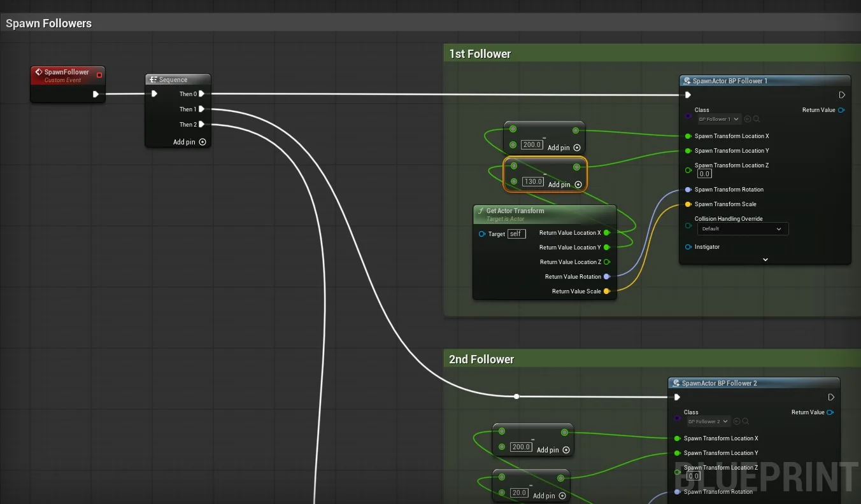Click Return Value pin of SpawnActor BP Follower 1
Viewport: 861px width, 504px height.
click(841, 110)
